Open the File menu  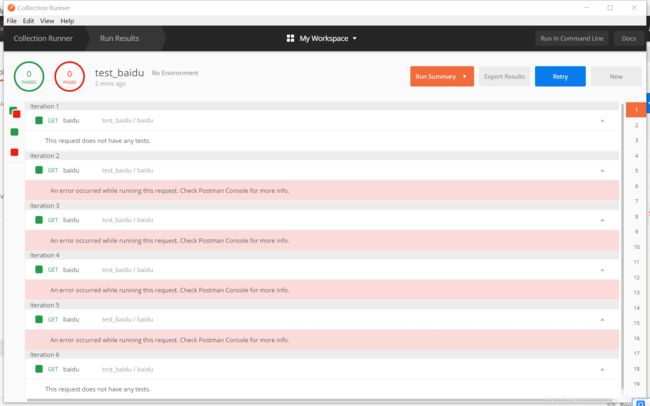12,21
